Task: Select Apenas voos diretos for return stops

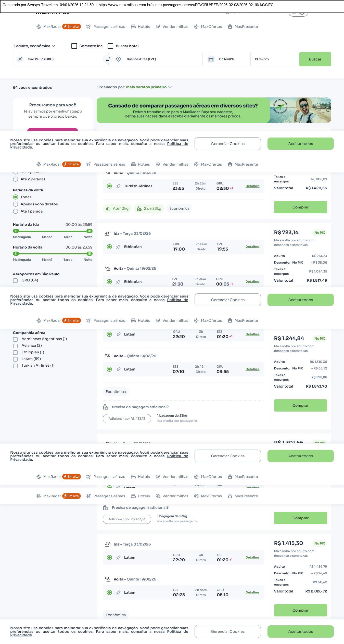Action: coord(16,204)
